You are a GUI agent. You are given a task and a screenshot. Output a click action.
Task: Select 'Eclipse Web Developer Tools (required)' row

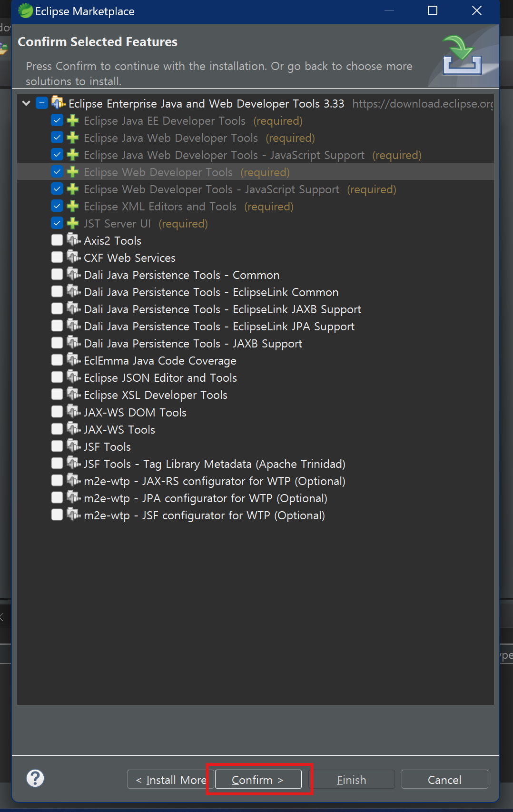pyautogui.click(x=256, y=172)
